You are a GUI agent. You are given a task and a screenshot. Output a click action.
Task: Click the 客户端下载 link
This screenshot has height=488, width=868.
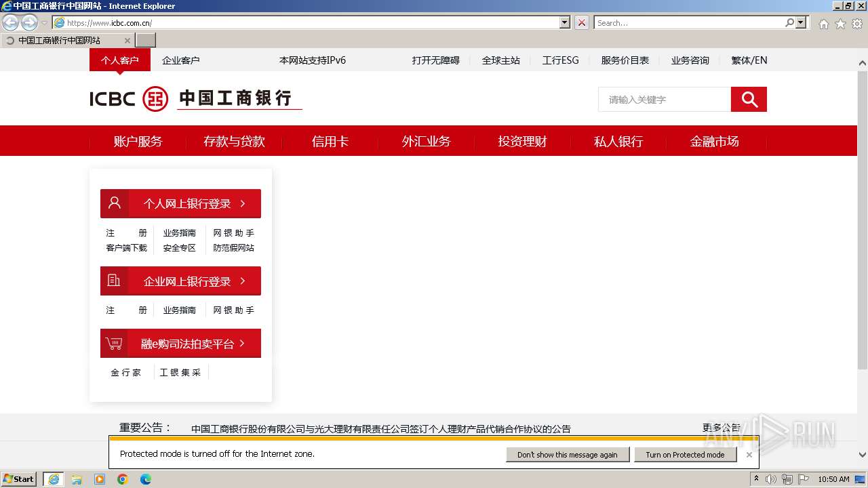(126, 248)
